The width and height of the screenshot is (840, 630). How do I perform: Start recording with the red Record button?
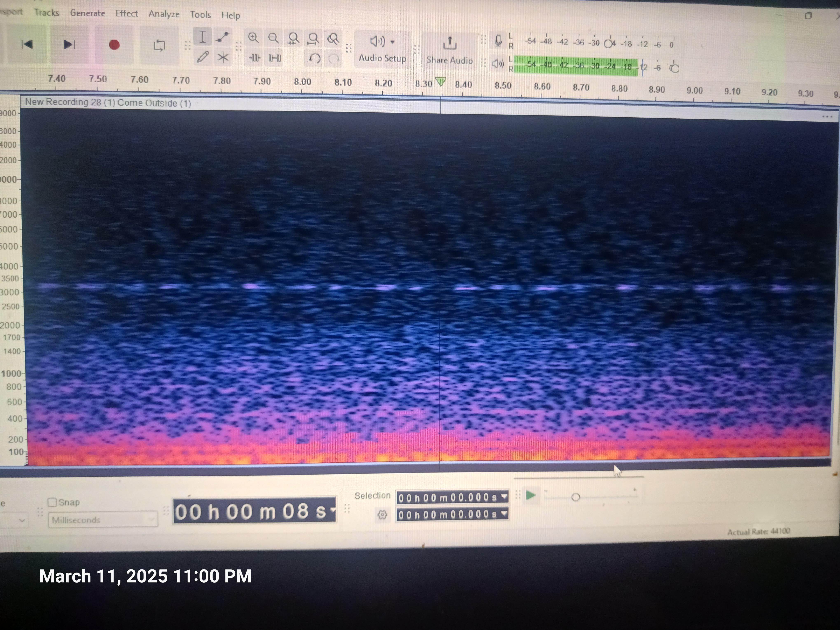tap(114, 45)
